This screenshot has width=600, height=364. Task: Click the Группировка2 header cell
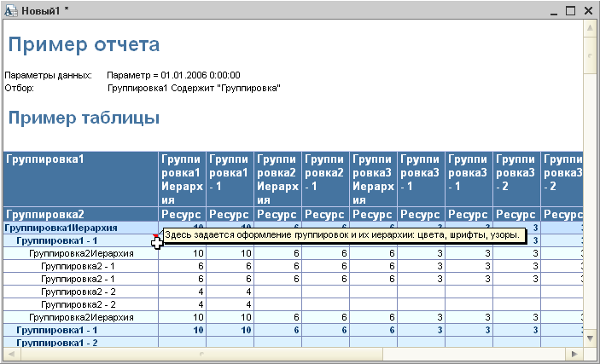click(x=81, y=215)
